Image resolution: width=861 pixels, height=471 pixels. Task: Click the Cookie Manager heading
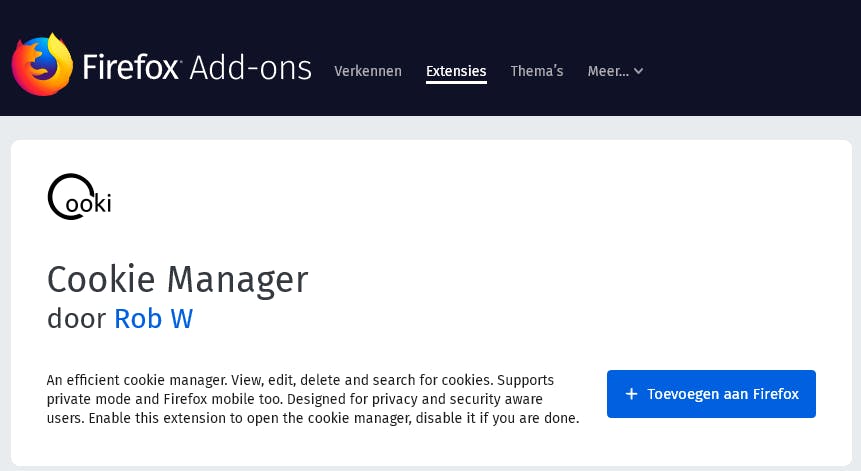pos(177,279)
